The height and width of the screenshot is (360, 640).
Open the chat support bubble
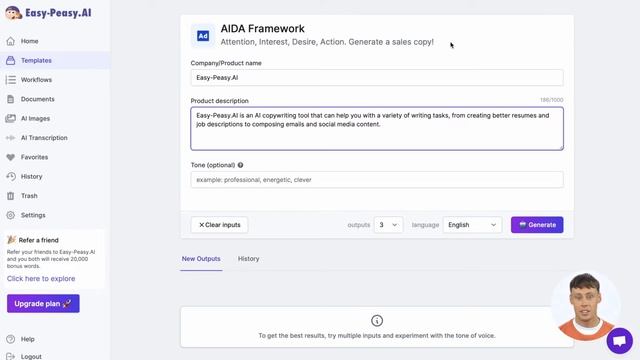620,340
